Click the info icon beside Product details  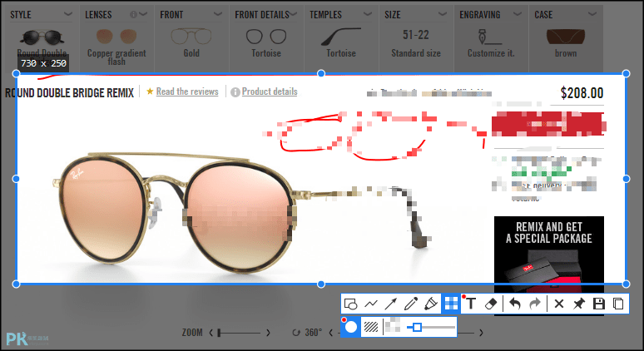(235, 92)
